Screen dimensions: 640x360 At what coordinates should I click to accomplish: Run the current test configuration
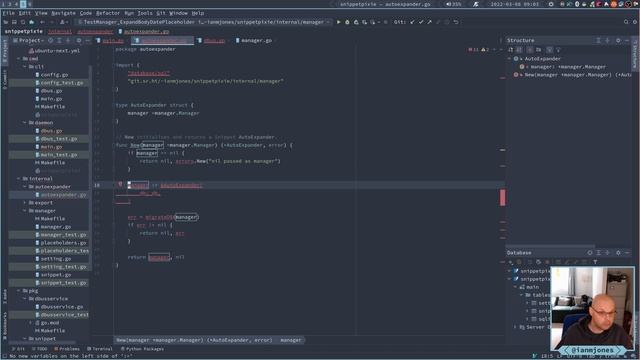point(338,22)
